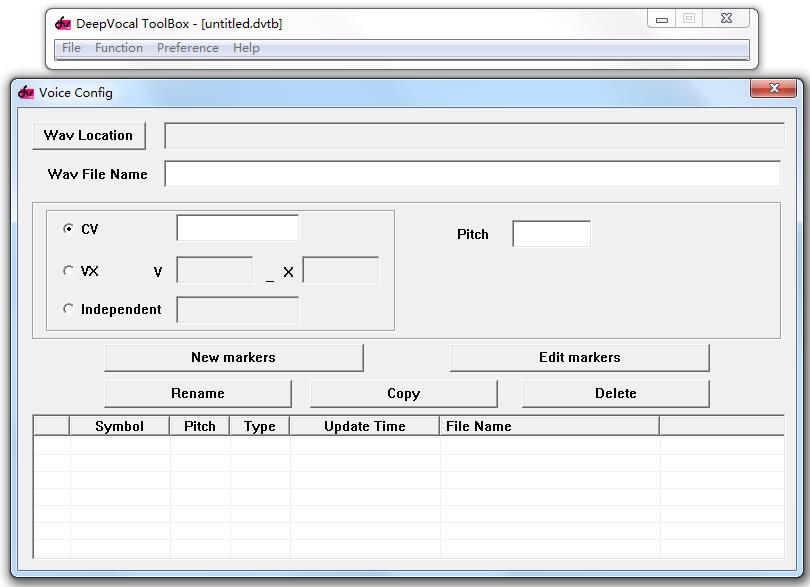
Task: Click the New markers button
Action: coord(233,357)
